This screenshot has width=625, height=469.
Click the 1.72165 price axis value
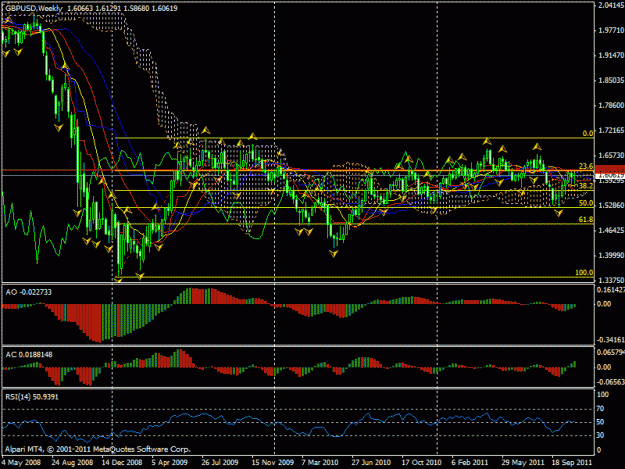611,130
